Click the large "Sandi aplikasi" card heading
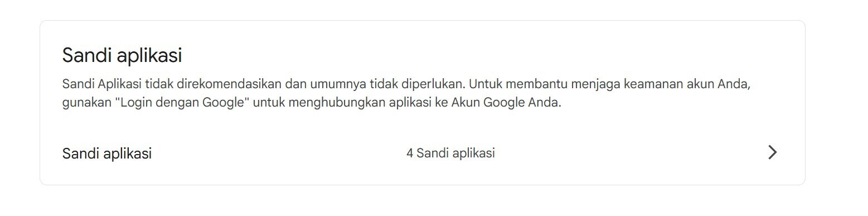868x216 pixels. 122,55
